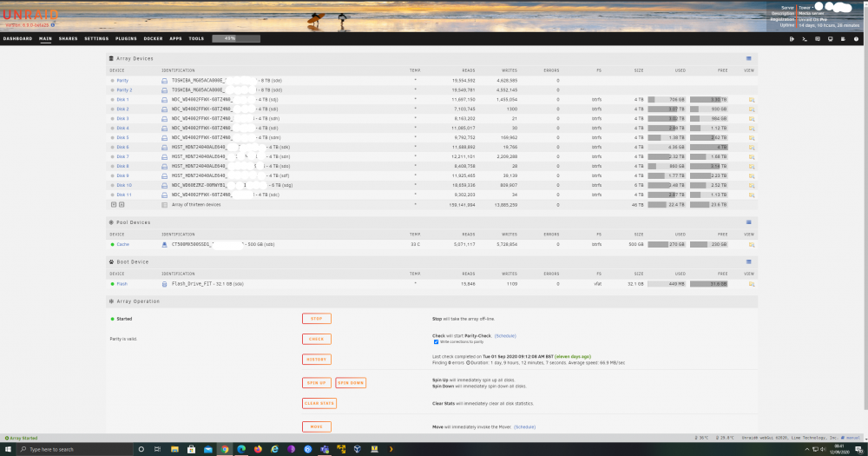Click the array totals icon in summary row

164,205
